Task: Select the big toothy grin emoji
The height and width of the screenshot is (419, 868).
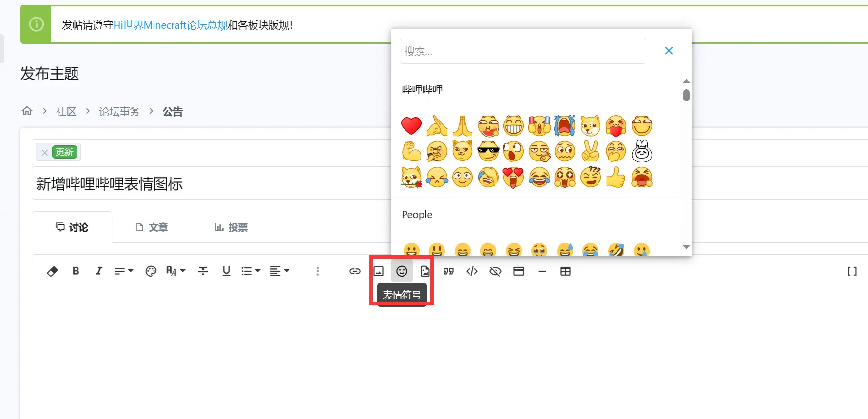Action: coord(514,126)
